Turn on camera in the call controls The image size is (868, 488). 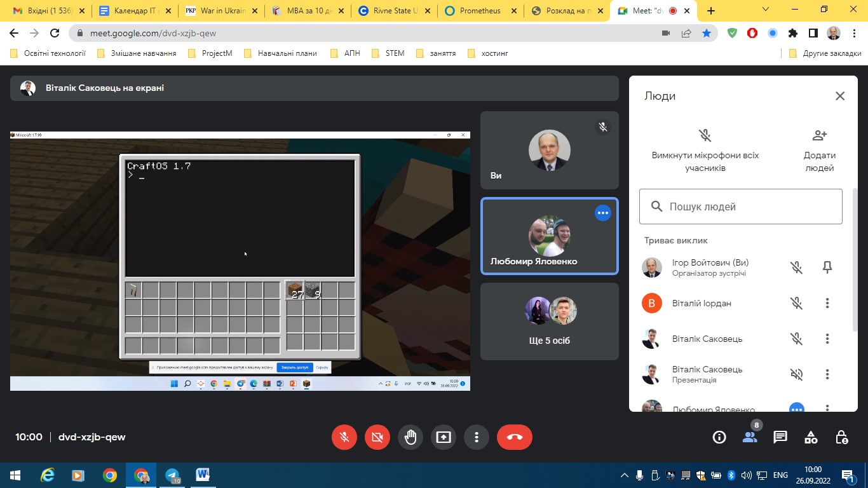tap(377, 437)
